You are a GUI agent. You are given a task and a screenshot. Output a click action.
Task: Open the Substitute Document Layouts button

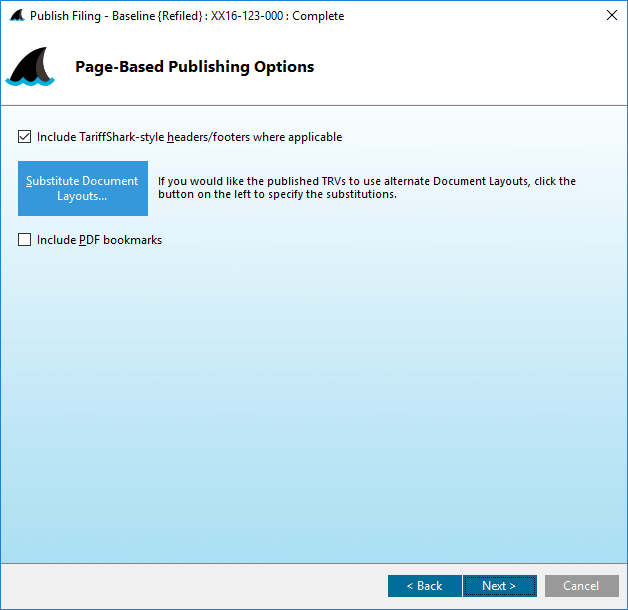click(83, 188)
